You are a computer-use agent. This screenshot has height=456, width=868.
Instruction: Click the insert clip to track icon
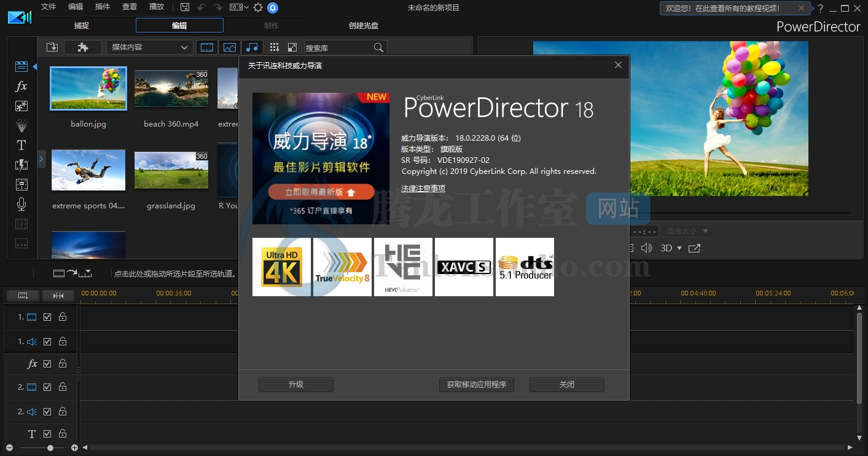pyautogui.click(x=72, y=273)
